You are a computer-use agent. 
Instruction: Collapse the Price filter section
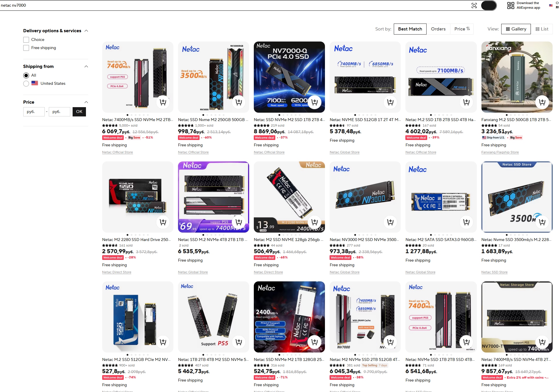tap(86, 102)
